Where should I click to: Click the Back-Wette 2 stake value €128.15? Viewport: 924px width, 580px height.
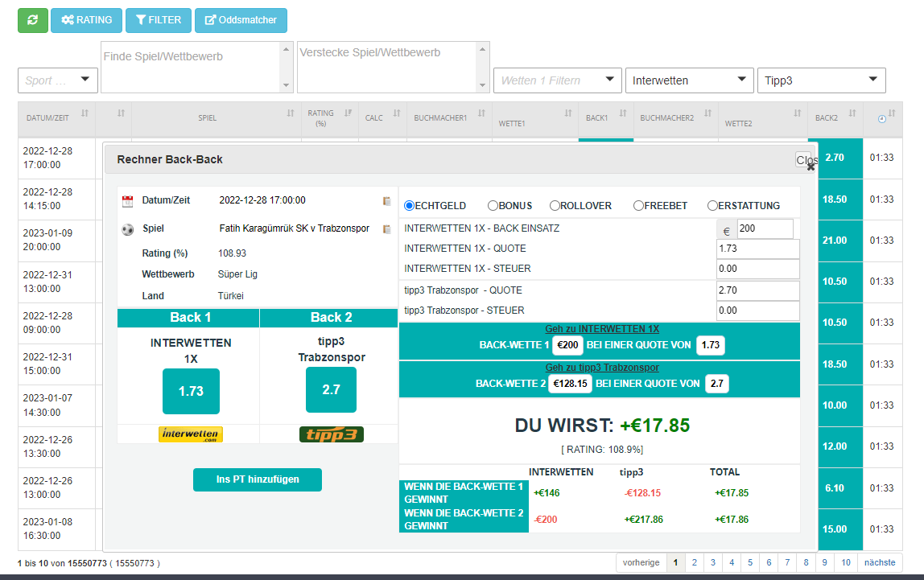click(571, 384)
